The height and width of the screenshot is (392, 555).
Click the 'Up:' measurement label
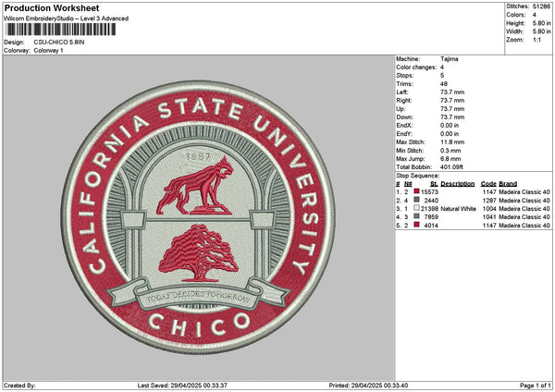[x=401, y=109]
